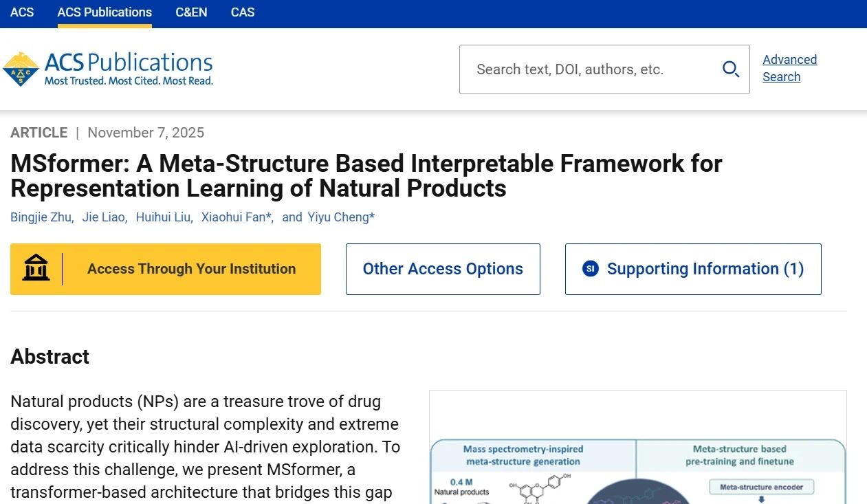This screenshot has width=867, height=504.
Task: Open Supporting Information (1)
Action: [693, 269]
